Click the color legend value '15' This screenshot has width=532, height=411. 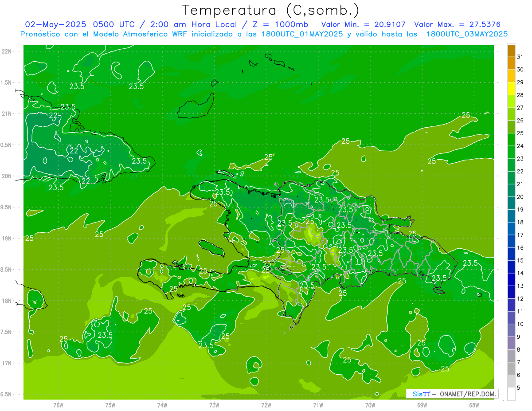(520, 260)
